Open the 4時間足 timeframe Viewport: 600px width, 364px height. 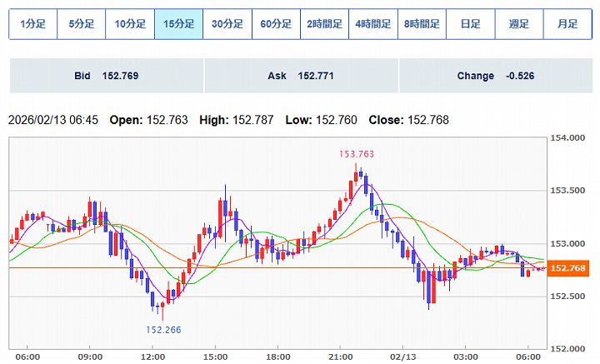click(x=372, y=24)
